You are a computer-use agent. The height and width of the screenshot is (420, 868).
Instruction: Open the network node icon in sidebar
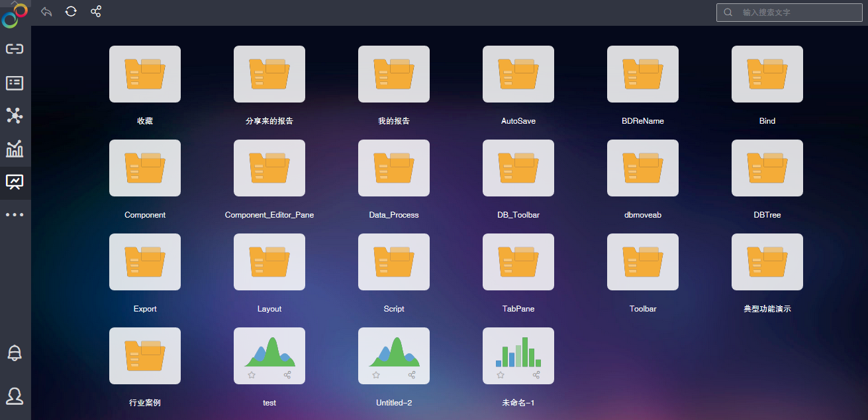tap(15, 116)
